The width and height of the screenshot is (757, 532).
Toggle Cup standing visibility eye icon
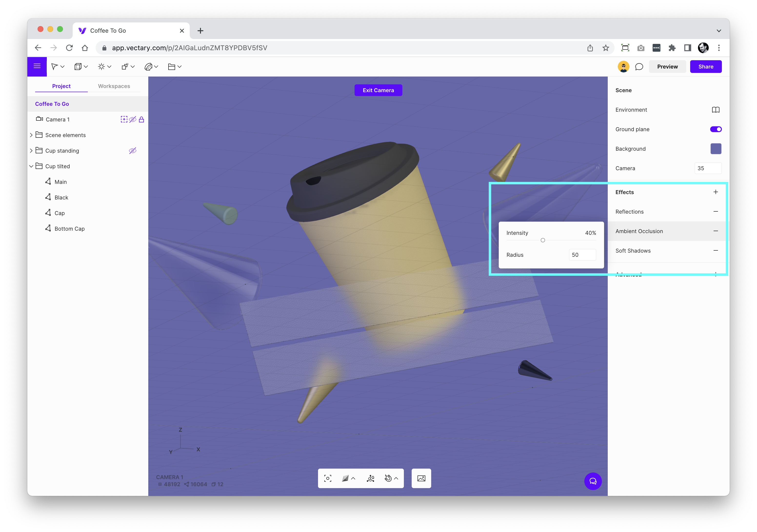coord(132,151)
